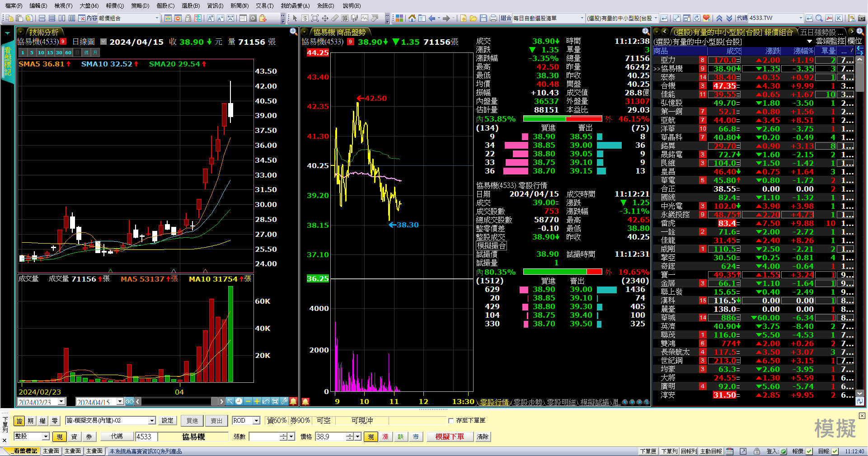Open the simulated trading account dropdown

[x=152, y=421]
